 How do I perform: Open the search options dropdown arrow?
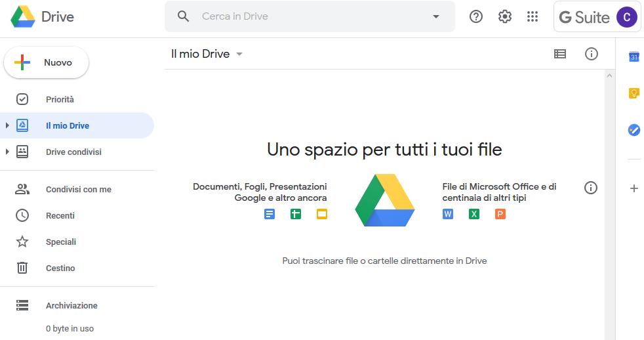[x=435, y=16]
